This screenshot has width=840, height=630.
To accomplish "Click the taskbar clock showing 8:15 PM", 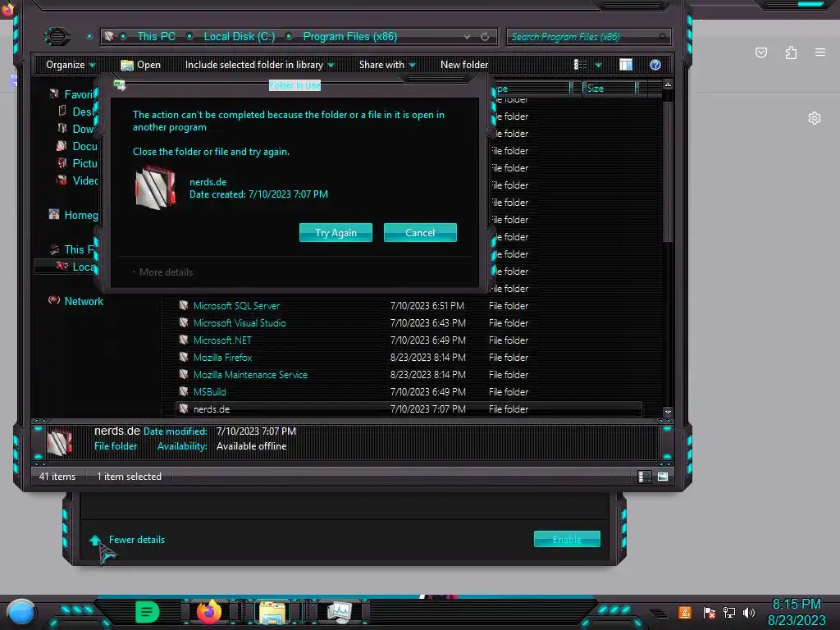I will (797, 612).
